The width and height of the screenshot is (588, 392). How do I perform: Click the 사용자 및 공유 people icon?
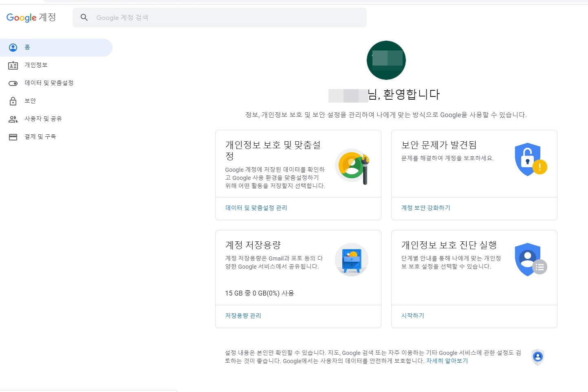[13, 119]
